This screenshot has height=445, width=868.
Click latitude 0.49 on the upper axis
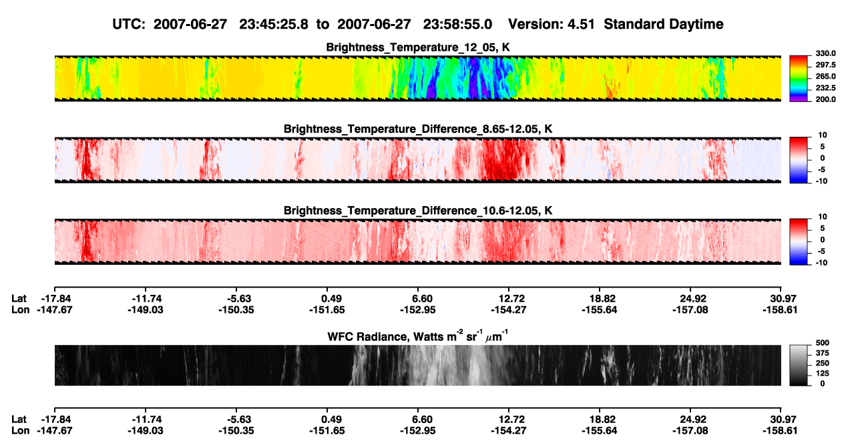click(331, 298)
